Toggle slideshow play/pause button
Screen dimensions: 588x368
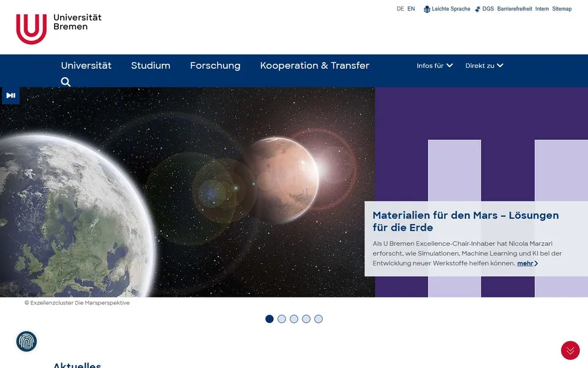10,96
